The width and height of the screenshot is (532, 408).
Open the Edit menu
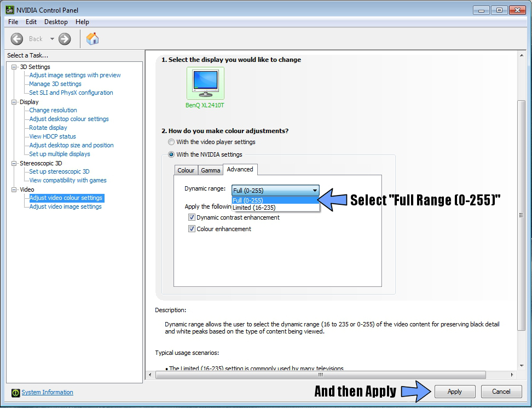point(31,22)
